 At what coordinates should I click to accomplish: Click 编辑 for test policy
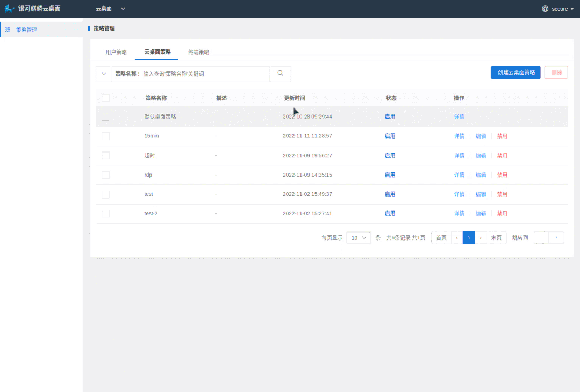click(481, 194)
